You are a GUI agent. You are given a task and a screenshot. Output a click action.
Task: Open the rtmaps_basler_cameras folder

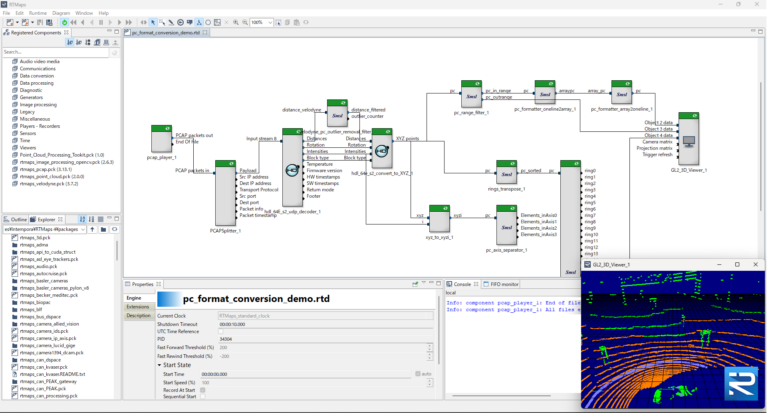coord(44,281)
